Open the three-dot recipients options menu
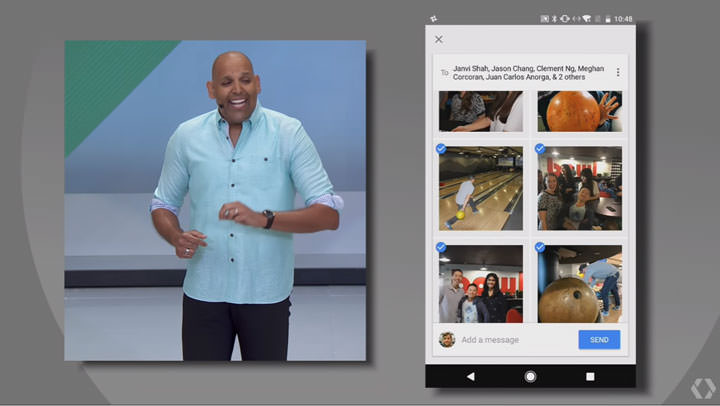The width and height of the screenshot is (720, 406). click(x=618, y=72)
